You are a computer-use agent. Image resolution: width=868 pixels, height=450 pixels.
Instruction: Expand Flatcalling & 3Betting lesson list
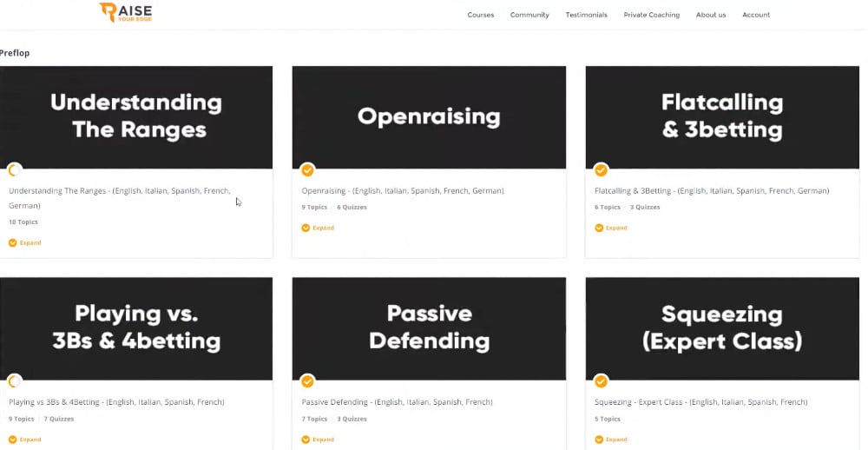click(x=611, y=228)
